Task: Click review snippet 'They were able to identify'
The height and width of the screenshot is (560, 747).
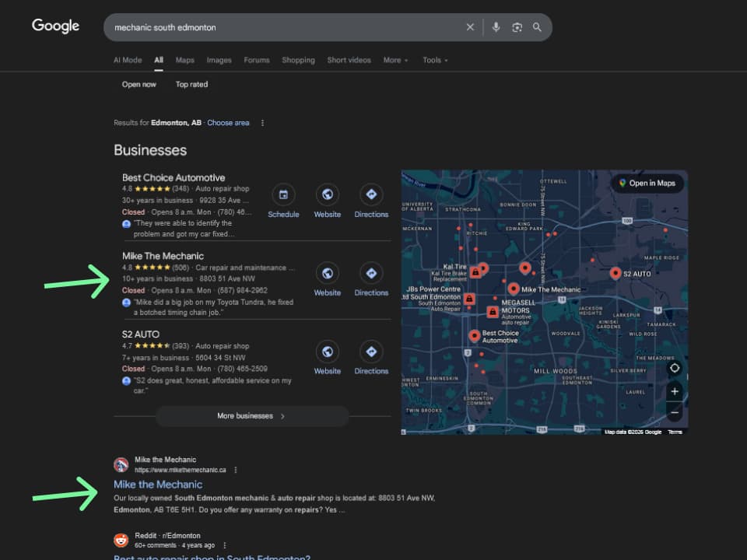Action: click(184, 229)
